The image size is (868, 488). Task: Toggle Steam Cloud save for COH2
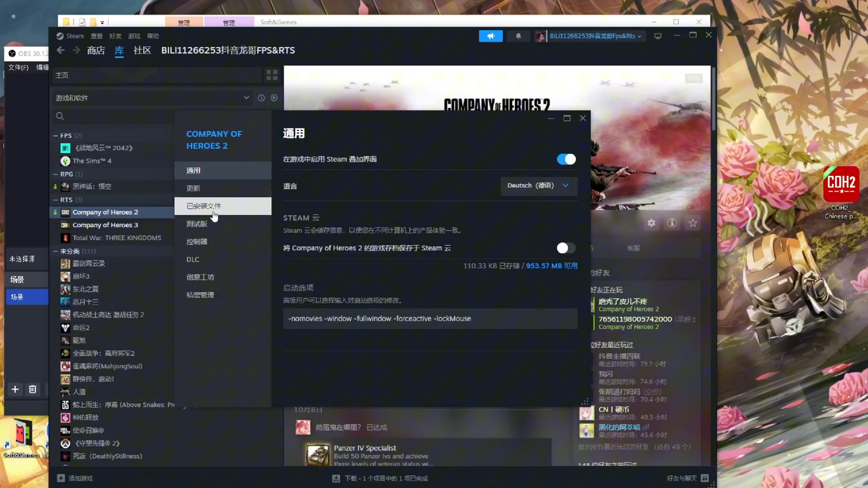[565, 248]
